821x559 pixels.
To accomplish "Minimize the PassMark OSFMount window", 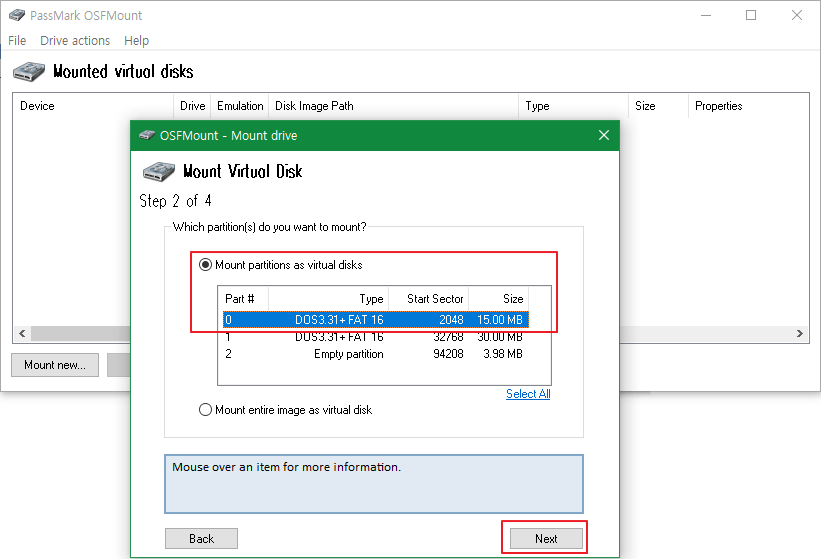I will coord(706,15).
